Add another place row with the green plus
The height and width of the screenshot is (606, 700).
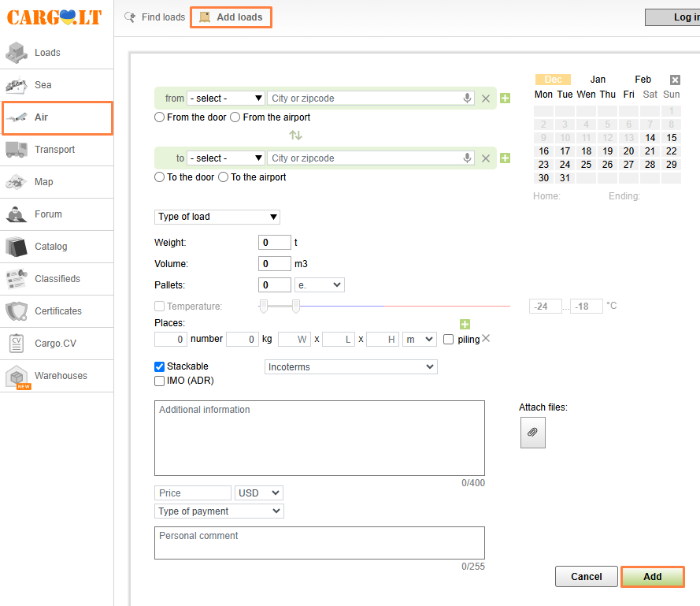(x=465, y=324)
